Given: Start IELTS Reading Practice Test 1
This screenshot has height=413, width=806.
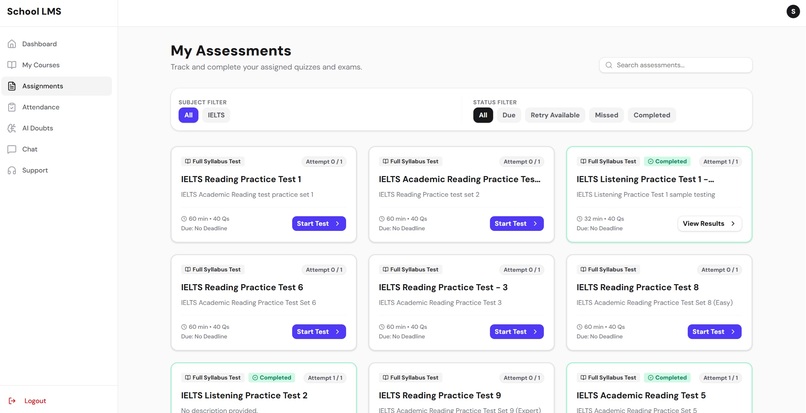Looking at the screenshot, I should (319, 224).
